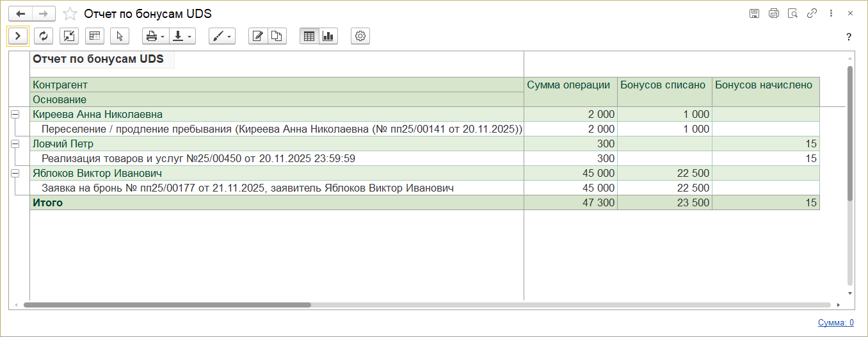The width and height of the screenshot is (868, 337).
Task: Collapse the Яблоков Виктор Иванович group
Action: tap(14, 173)
